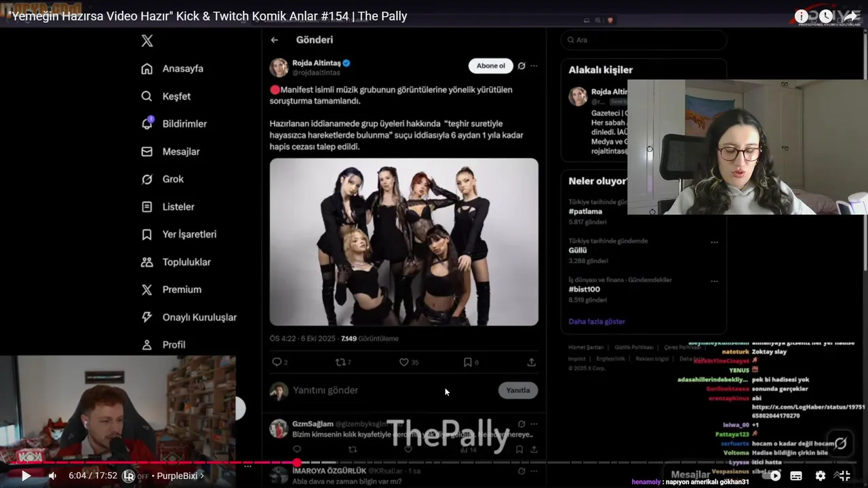
Task: Mute the video with the speaker icon
Action: (52, 476)
